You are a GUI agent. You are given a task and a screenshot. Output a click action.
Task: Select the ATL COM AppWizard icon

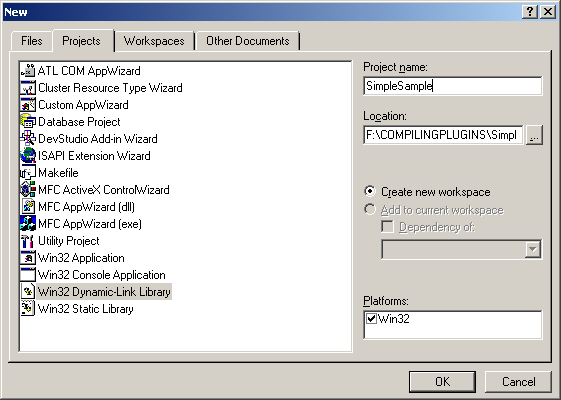[x=28, y=71]
